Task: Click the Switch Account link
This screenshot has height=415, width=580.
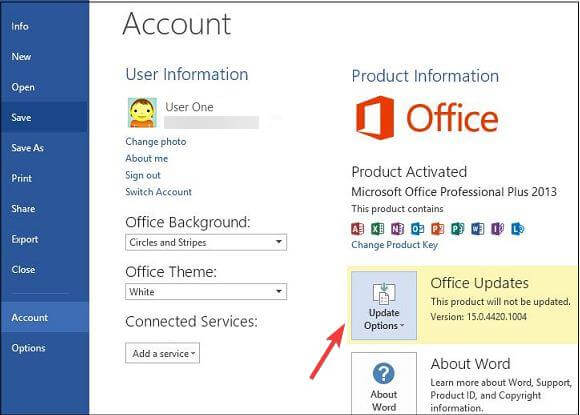Action: pyautogui.click(x=158, y=192)
